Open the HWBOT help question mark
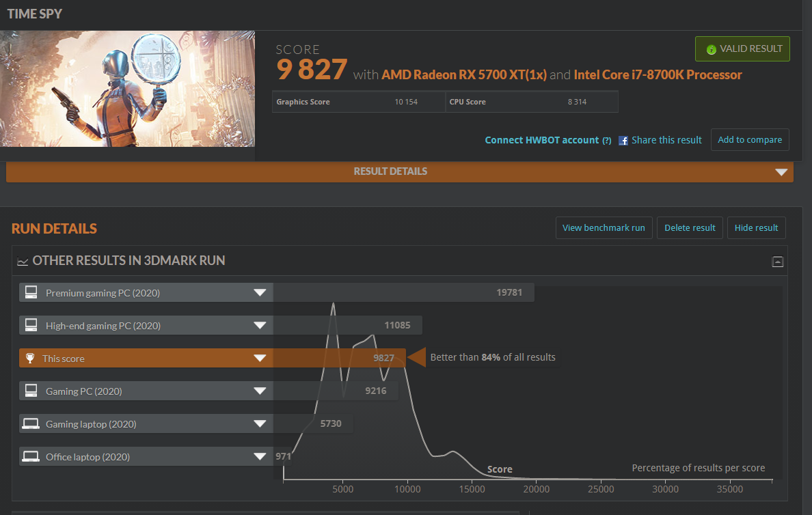The image size is (812, 515). click(607, 140)
